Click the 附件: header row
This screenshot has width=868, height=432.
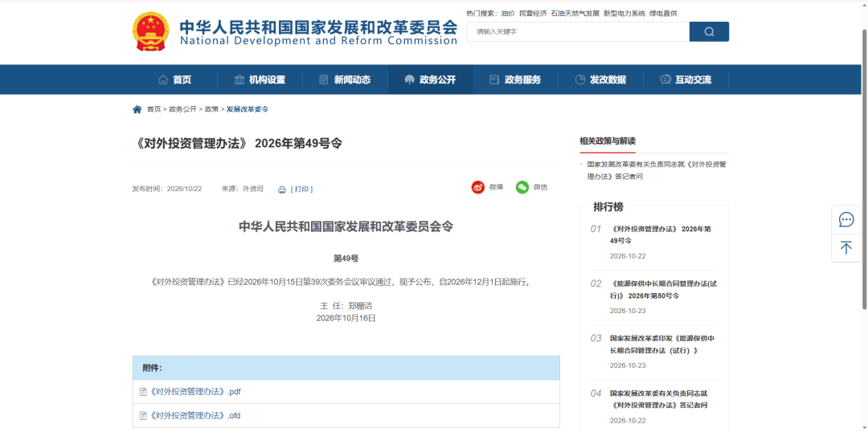(346, 368)
